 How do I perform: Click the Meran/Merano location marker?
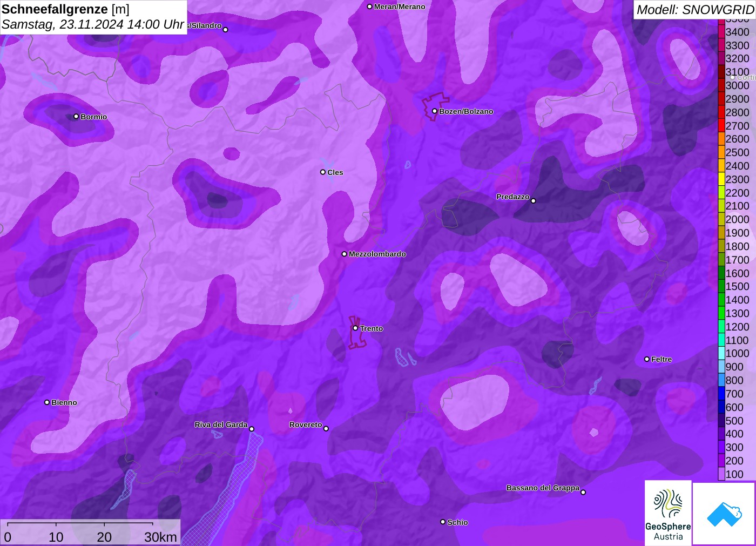click(x=370, y=6)
